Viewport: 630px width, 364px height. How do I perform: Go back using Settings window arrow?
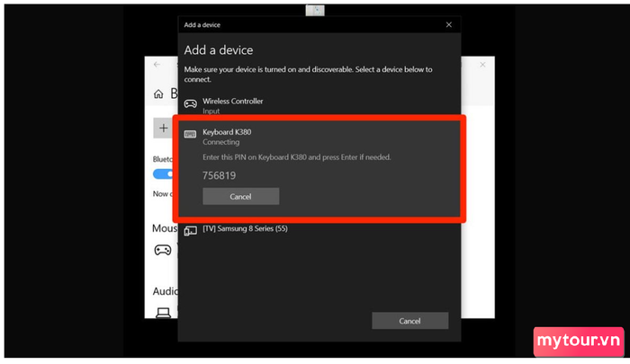coord(157,64)
